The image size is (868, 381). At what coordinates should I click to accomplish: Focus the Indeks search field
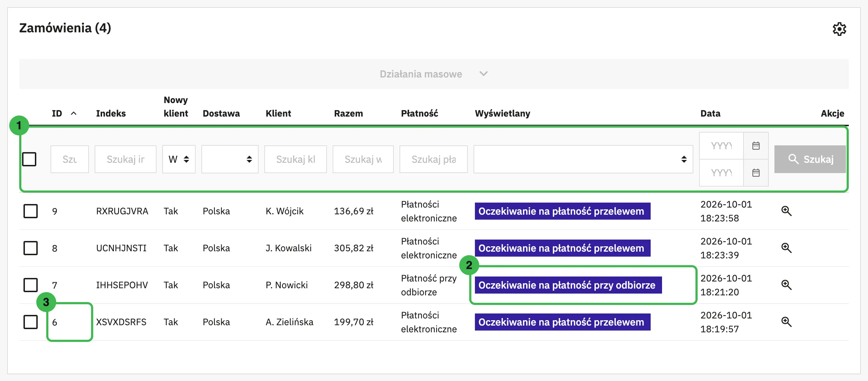point(126,159)
